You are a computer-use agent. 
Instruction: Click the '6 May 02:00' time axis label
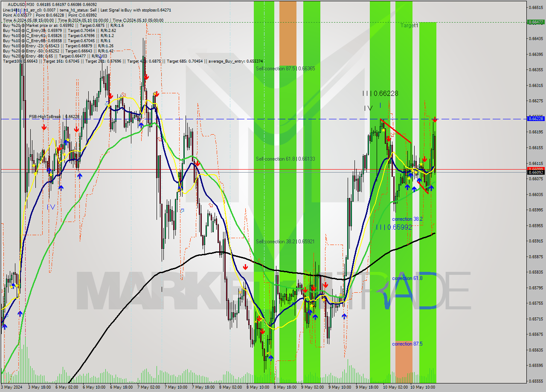pyautogui.click(x=66, y=387)
